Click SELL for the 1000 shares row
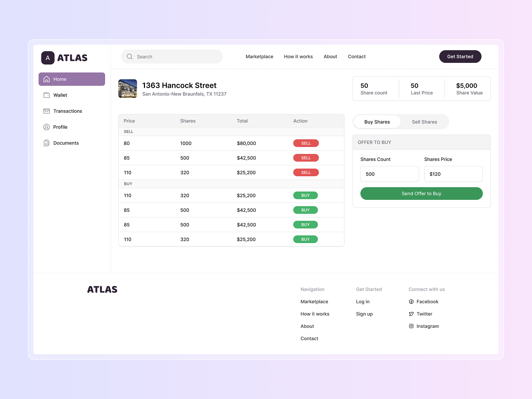Image resolution: width=532 pixels, height=399 pixels. [x=306, y=143]
